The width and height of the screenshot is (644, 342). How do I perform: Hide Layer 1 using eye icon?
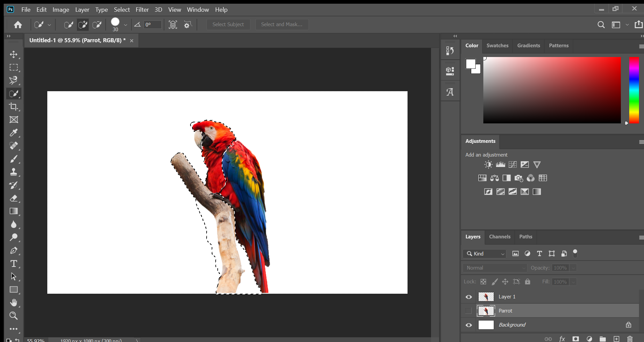(x=469, y=297)
